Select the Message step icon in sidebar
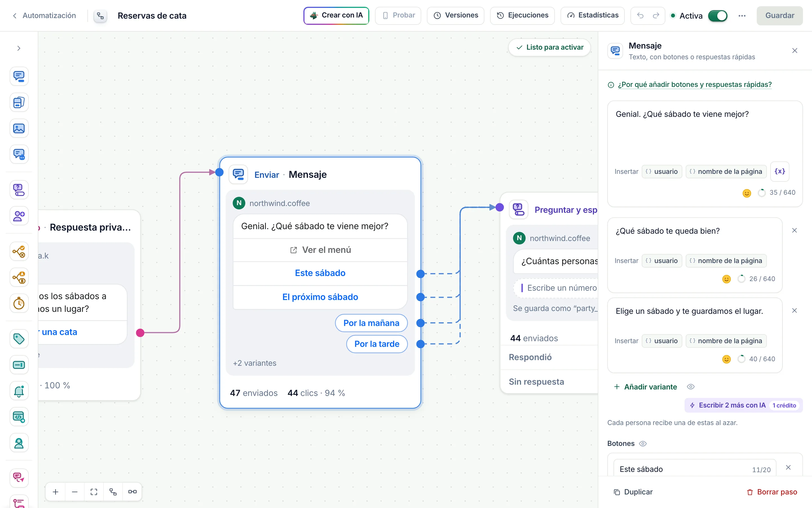The width and height of the screenshot is (812, 508). point(19,76)
